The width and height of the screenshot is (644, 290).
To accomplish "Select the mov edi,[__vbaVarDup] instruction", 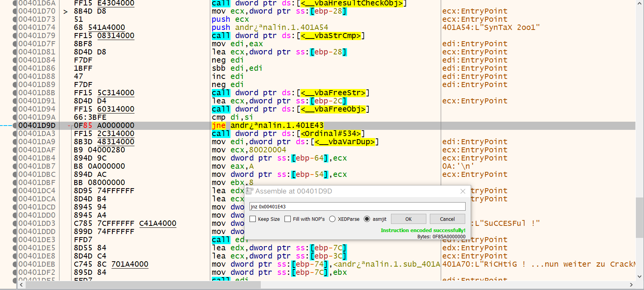I will (295, 142).
